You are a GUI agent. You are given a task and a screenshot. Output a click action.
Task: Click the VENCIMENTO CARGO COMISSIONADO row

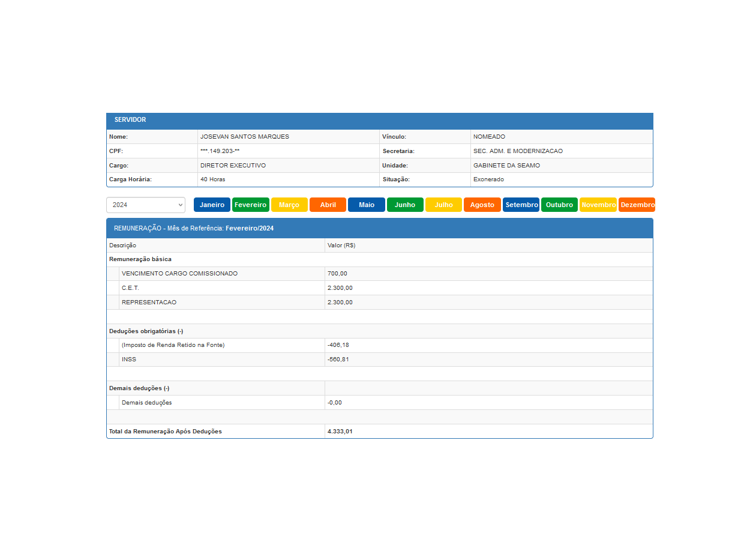pos(179,274)
